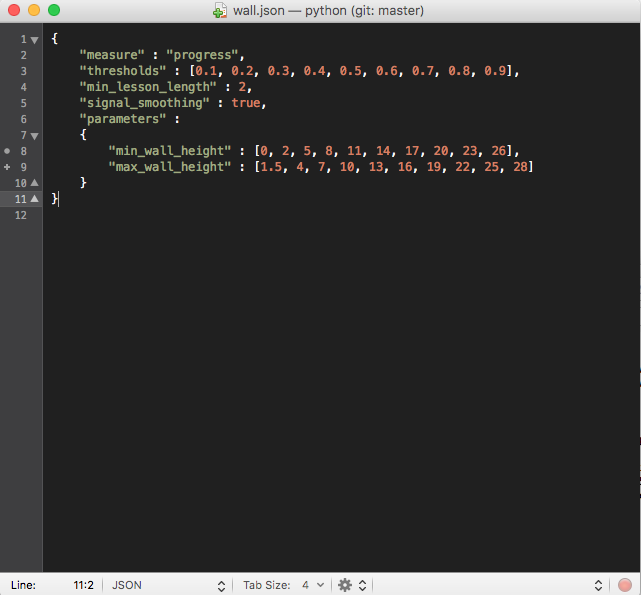The height and width of the screenshot is (595, 641).
Task: Click the value 28 in max_wall_height
Action: tap(520, 166)
